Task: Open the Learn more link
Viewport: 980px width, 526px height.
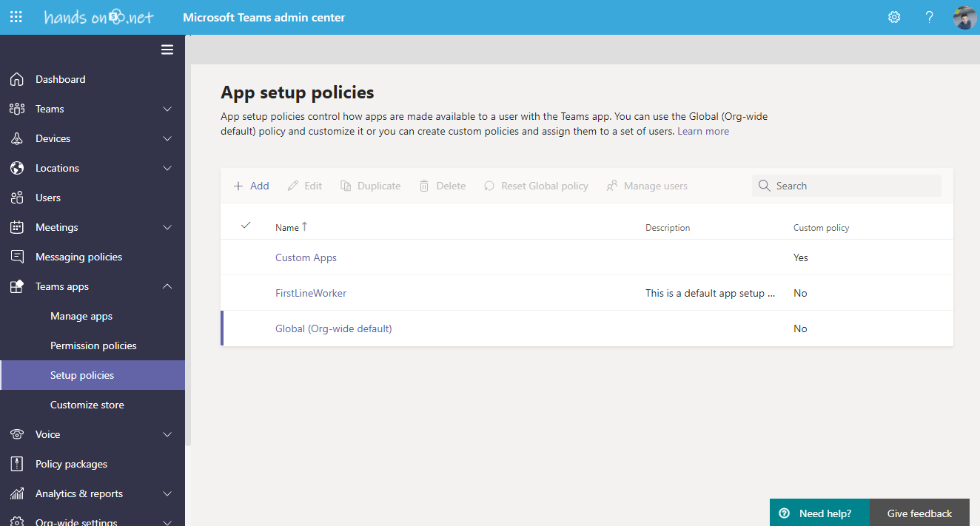Action: 702,131
